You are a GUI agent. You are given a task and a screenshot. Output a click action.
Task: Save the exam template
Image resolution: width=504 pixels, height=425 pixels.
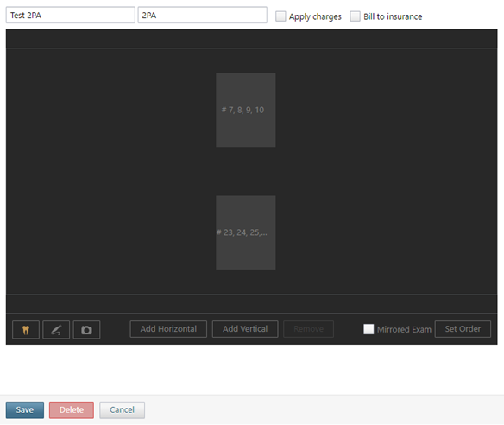pyautogui.click(x=25, y=409)
